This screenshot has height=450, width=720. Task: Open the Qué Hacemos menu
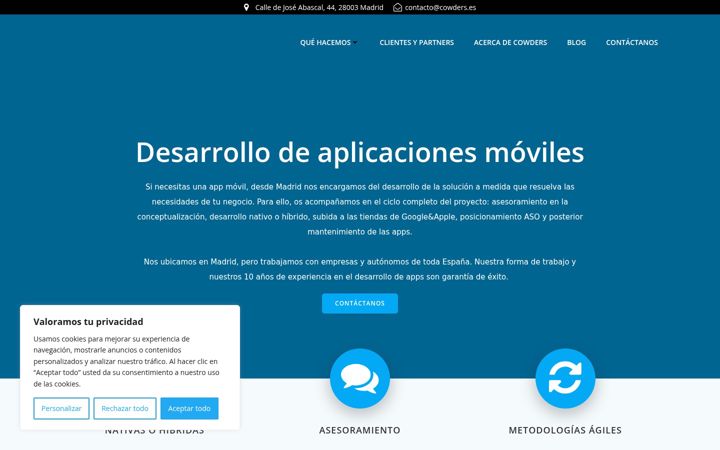[x=326, y=42]
